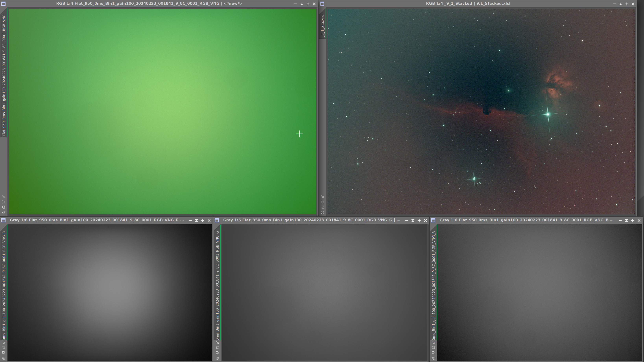This screenshot has height=362, width=644.
Task: Click concentric-circle icon in 9_1_Stacked window
Action: [323, 213]
